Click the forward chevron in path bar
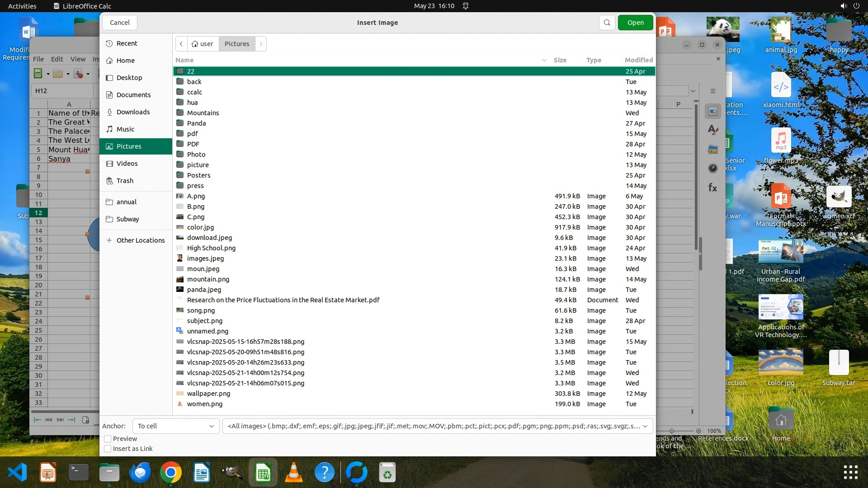868x488 pixels. click(261, 44)
